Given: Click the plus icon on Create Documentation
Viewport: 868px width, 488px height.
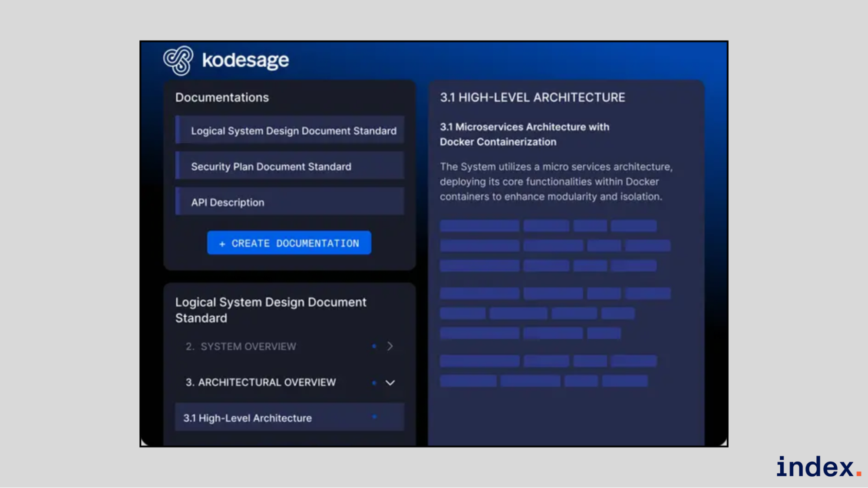Looking at the screenshot, I should pos(222,244).
